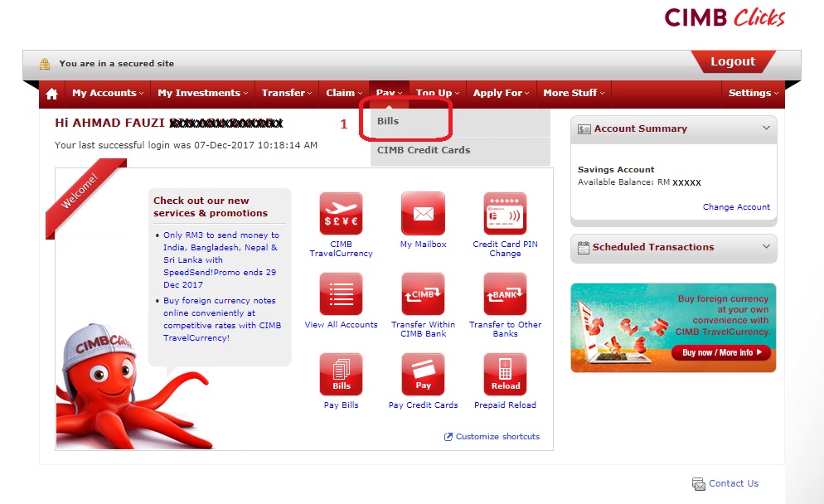The image size is (824, 504).
Task: Click the Pay Credit Cards text label
Action: point(423,405)
